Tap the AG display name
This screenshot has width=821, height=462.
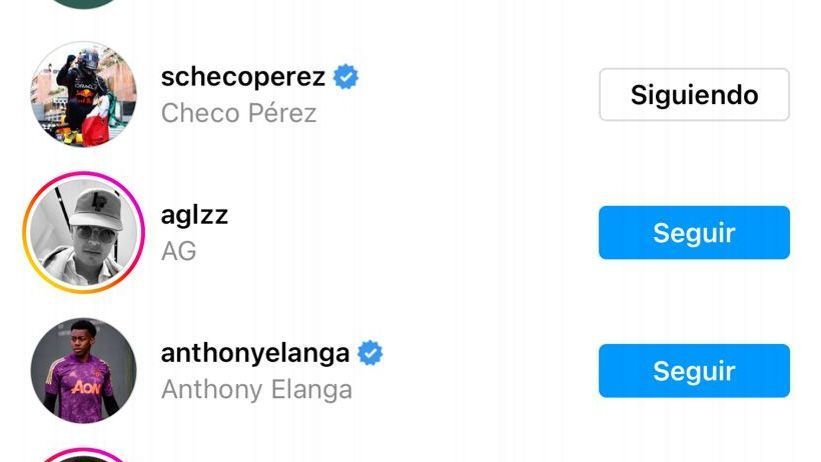(x=179, y=251)
